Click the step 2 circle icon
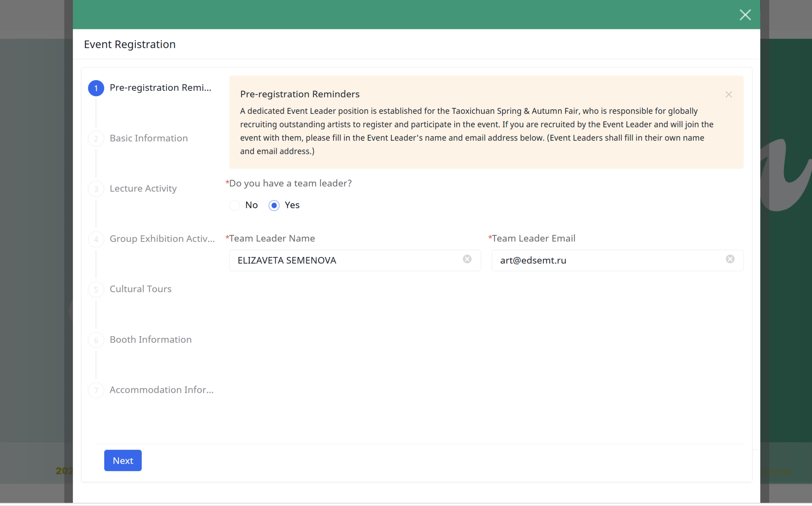This screenshot has width=812, height=506. (x=96, y=138)
